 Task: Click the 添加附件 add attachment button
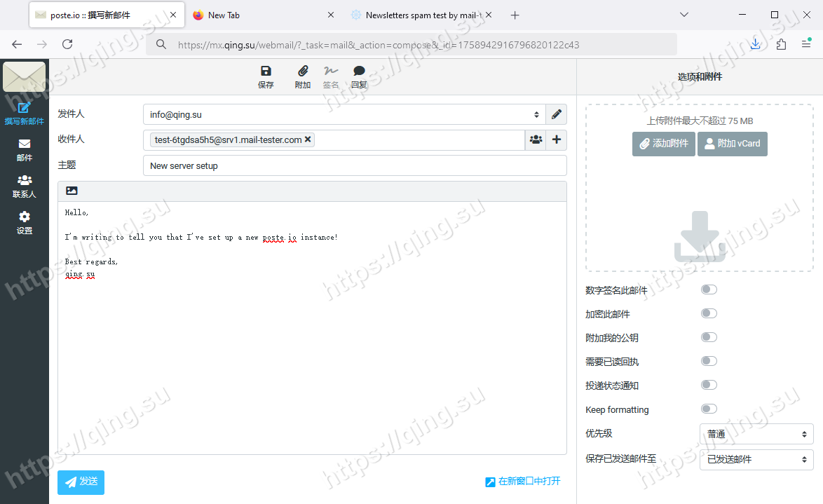click(x=663, y=144)
